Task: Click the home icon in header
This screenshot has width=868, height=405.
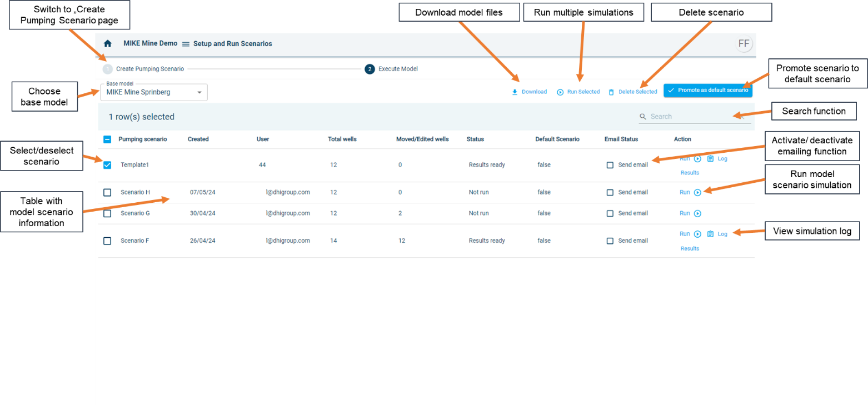Action: coord(108,43)
